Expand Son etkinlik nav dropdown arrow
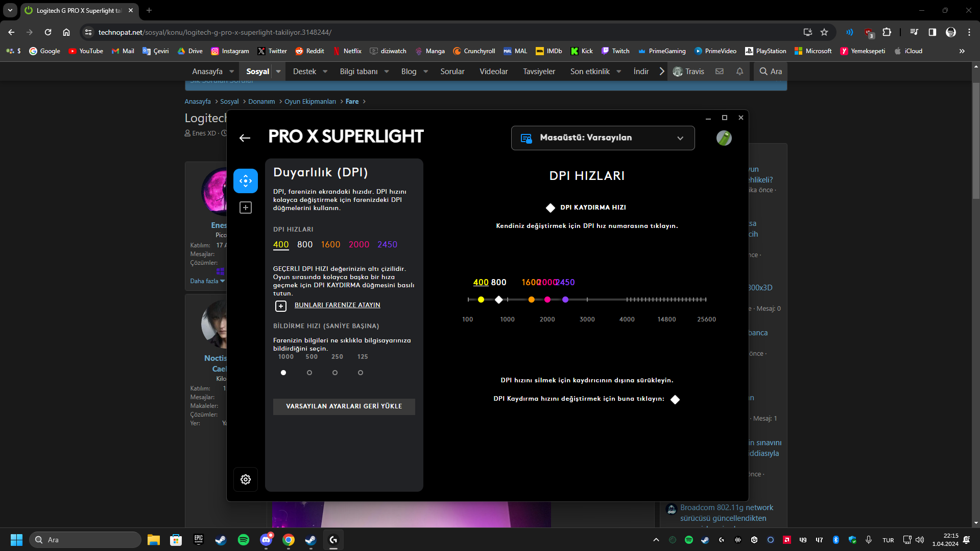The height and width of the screenshot is (551, 980). pyautogui.click(x=619, y=72)
